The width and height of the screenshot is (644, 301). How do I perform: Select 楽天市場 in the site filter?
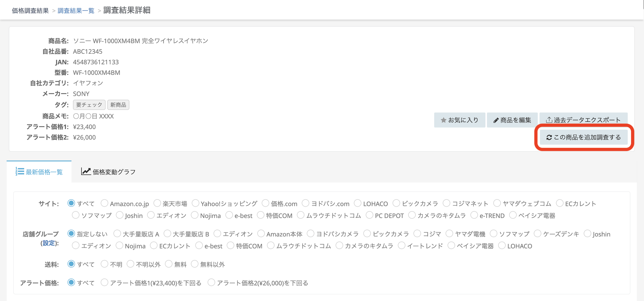157,203
